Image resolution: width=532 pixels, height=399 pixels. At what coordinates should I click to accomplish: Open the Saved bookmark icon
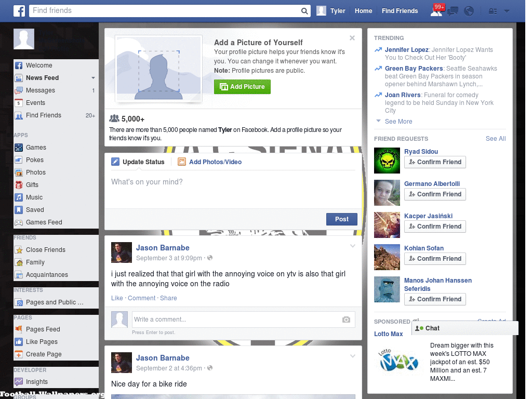coord(19,210)
